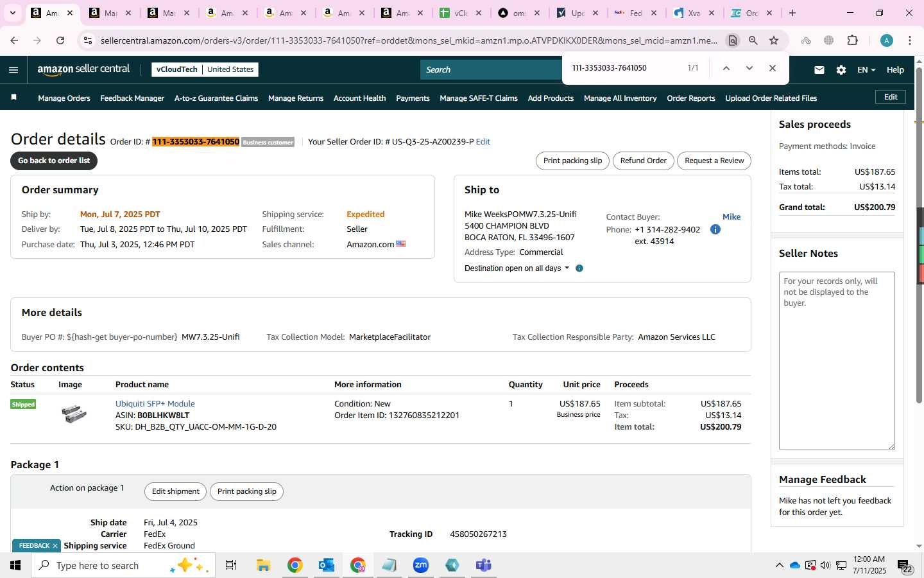
Task: Open the tab search dropdown arrow
Action: point(12,13)
